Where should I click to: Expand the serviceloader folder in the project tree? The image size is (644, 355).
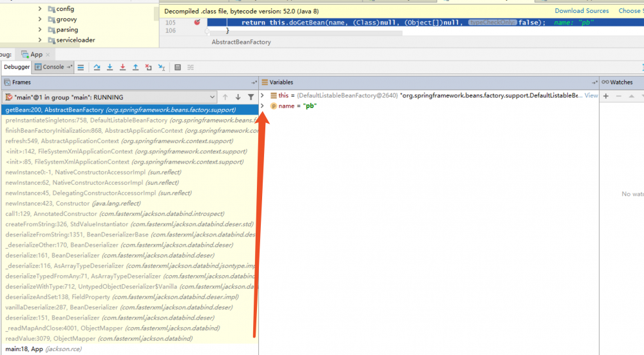click(x=40, y=40)
